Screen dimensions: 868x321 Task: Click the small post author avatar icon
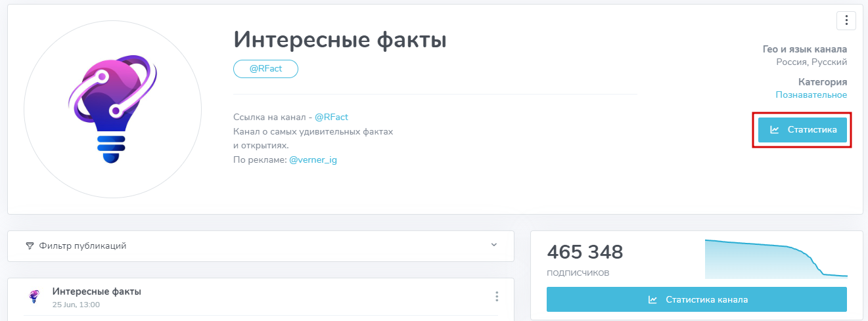[35, 297]
